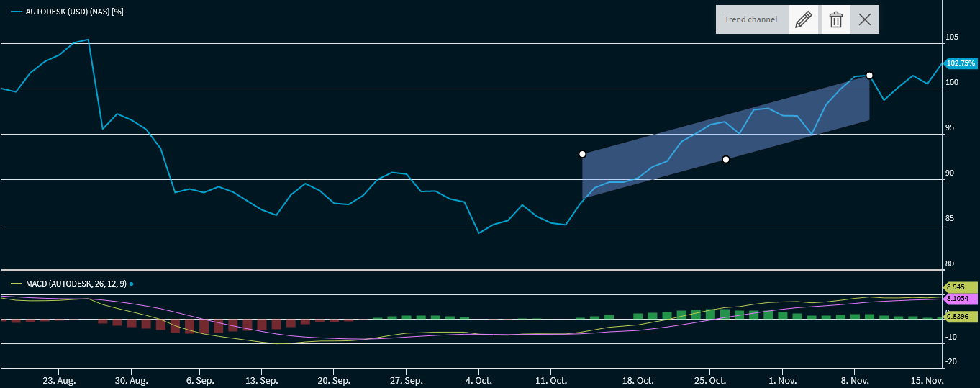The height and width of the screenshot is (388, 980).
Task: Delete the trend channel with trash icon
Action: [x=835, y=19]
